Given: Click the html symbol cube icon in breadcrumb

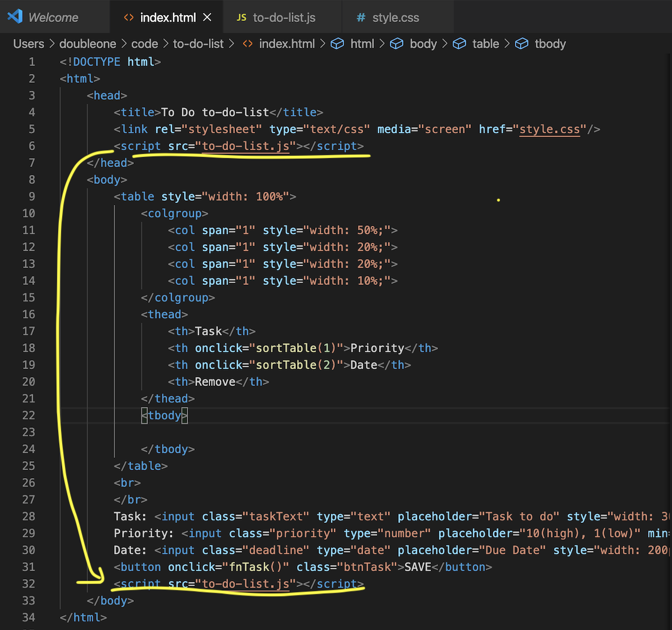Looking at the screenshot, I should click(x=337, y=43).
